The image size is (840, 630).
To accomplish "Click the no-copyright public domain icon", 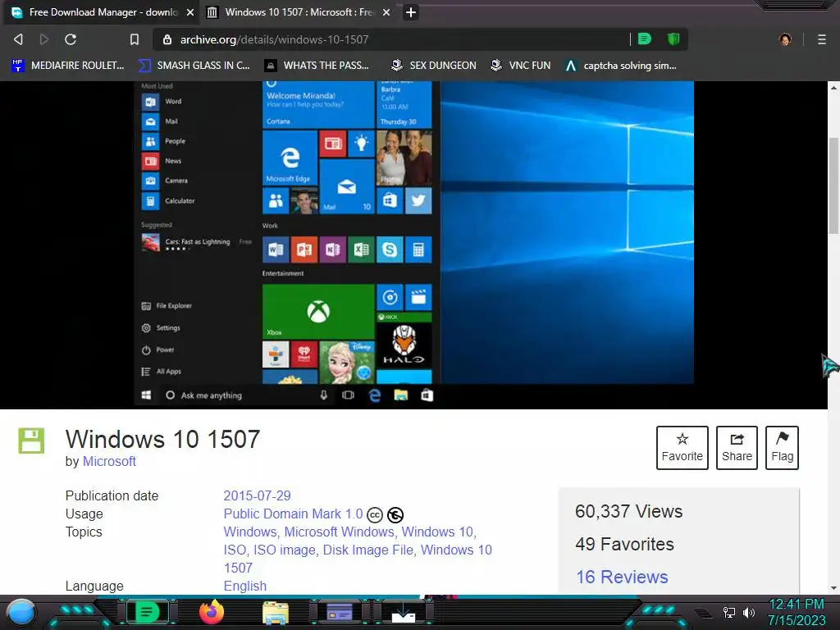I will tap(395, 515).
